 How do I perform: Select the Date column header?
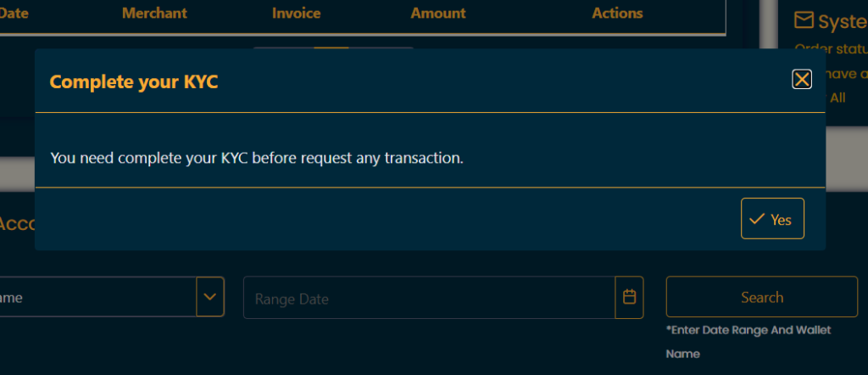coord(14,13)
